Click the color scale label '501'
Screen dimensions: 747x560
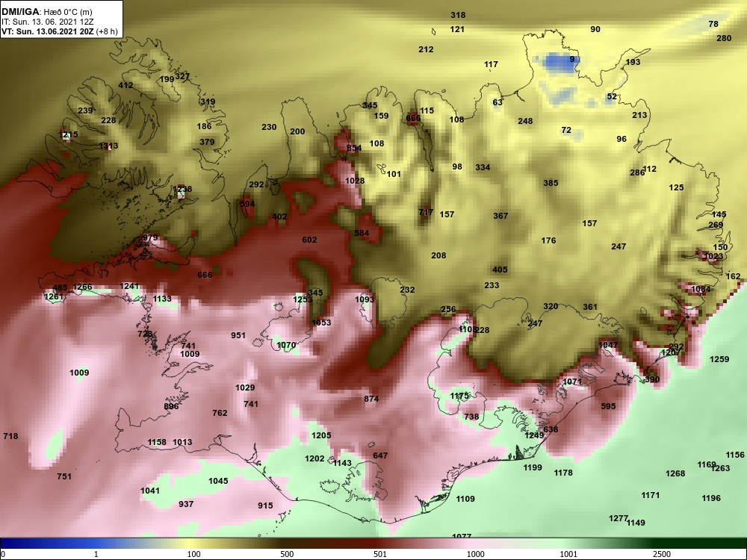[x=380, y=554]
